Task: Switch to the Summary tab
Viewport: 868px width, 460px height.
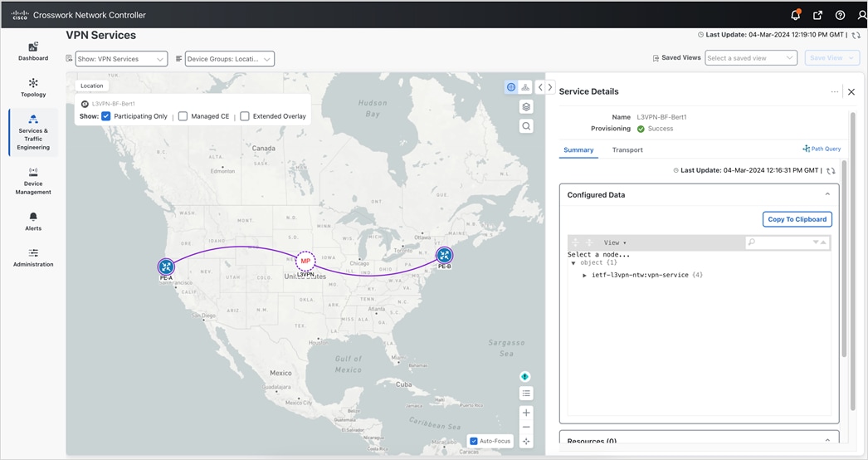Action: [578, 150]
